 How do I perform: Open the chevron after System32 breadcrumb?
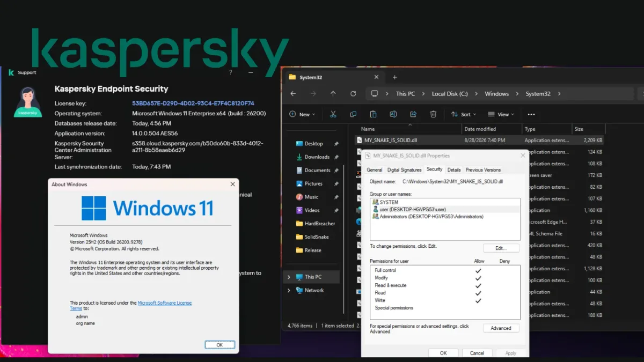(x=559, y=94)
